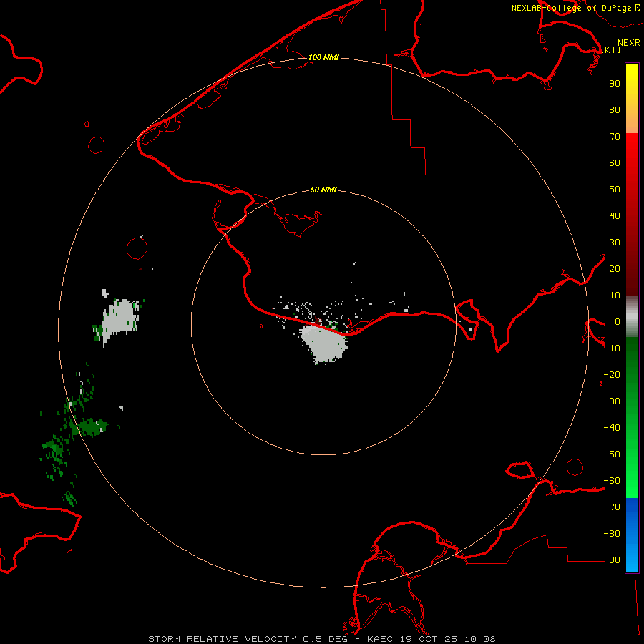Click the 60 value on the velocity scale

point(615,163)
